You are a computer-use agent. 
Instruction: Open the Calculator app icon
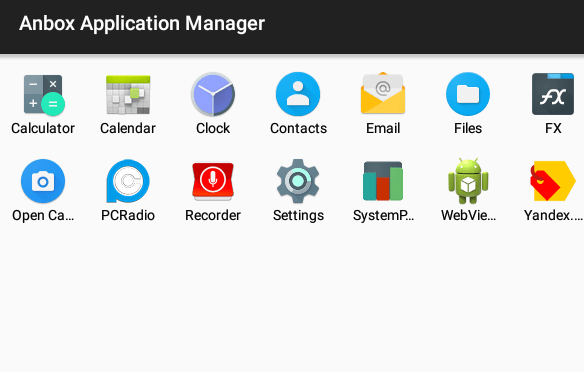pyautogui.click(x=43, y=95)
